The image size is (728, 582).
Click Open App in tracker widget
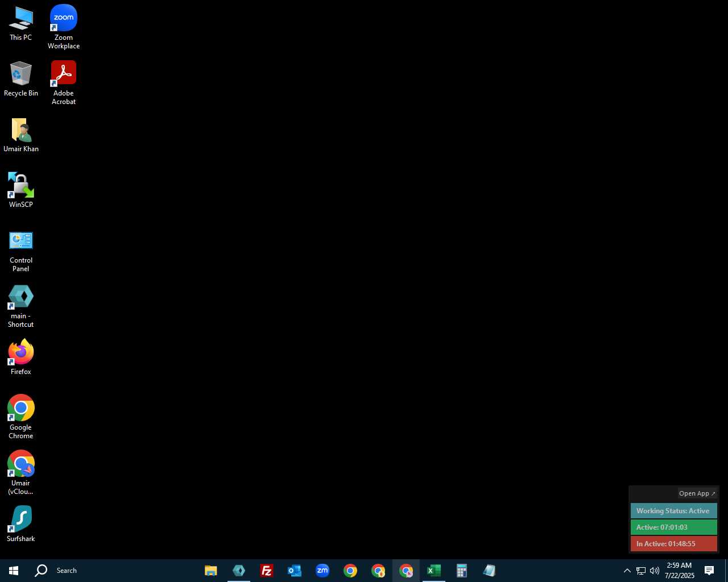697,493
